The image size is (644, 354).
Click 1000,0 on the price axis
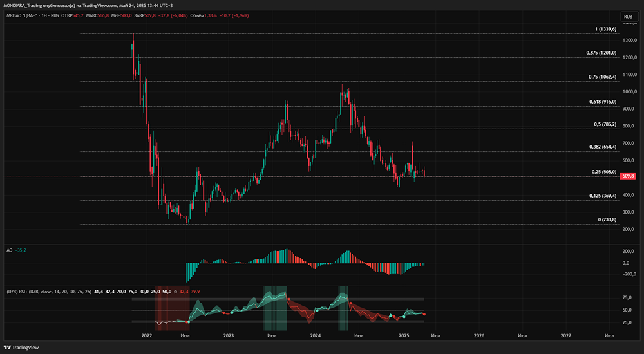pos(629,92)
